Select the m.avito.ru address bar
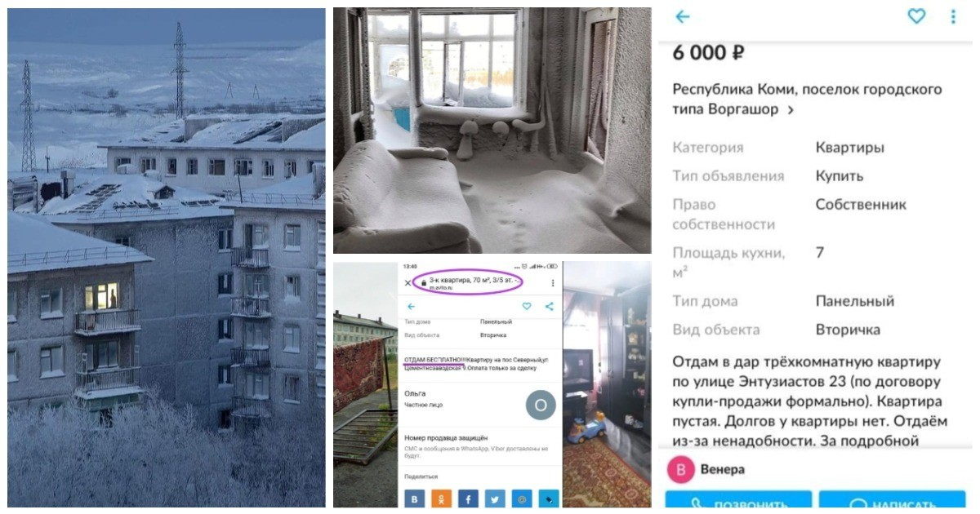980x514 pixels. point(469,282)
